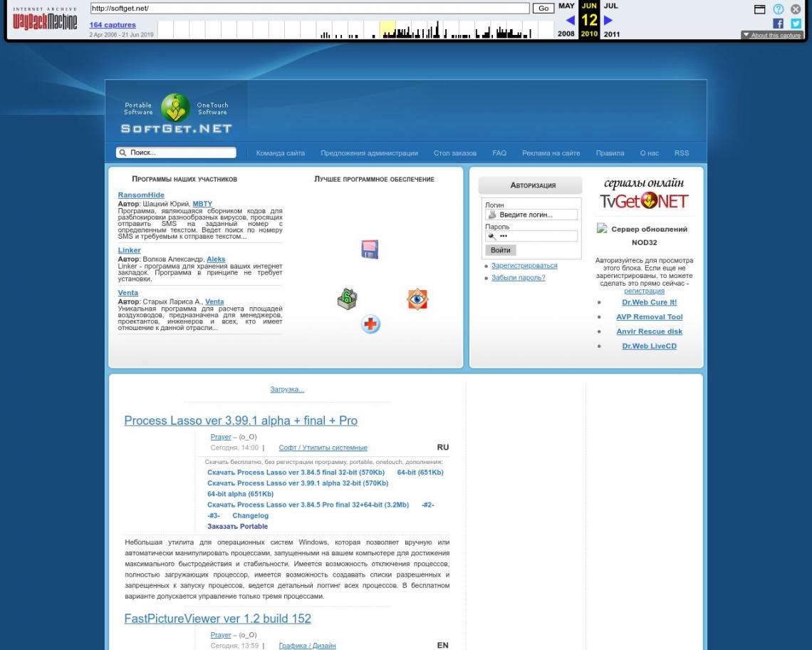Open the Process Lasso Changelog link
Viewport: 812px width, 650px height.
[x=250, y=516]
